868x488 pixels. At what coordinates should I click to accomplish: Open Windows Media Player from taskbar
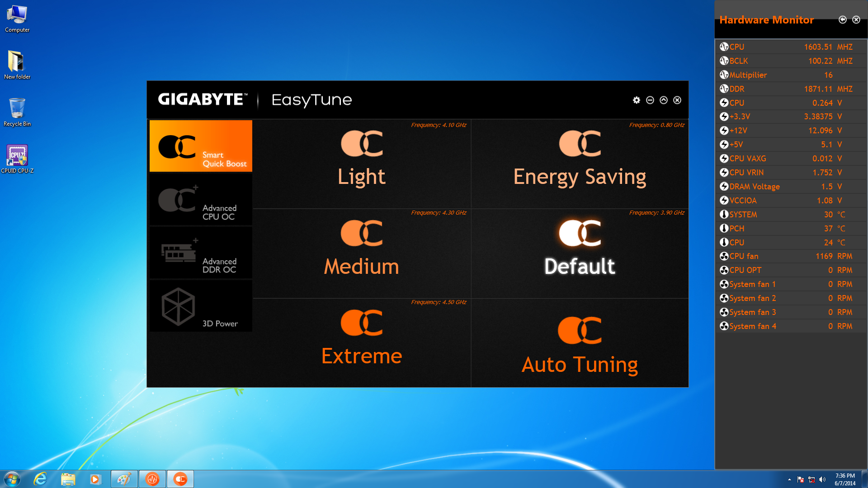tap(95, 479)
